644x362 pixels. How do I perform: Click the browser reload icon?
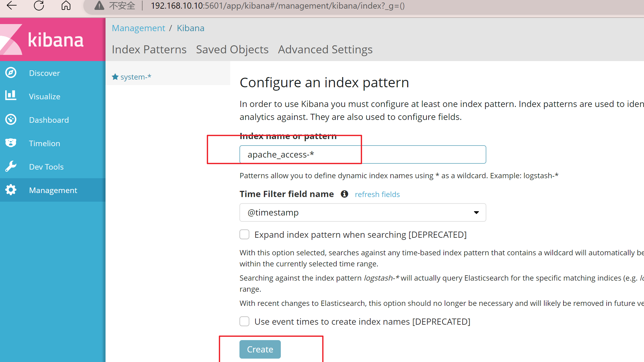pos(39,6)
